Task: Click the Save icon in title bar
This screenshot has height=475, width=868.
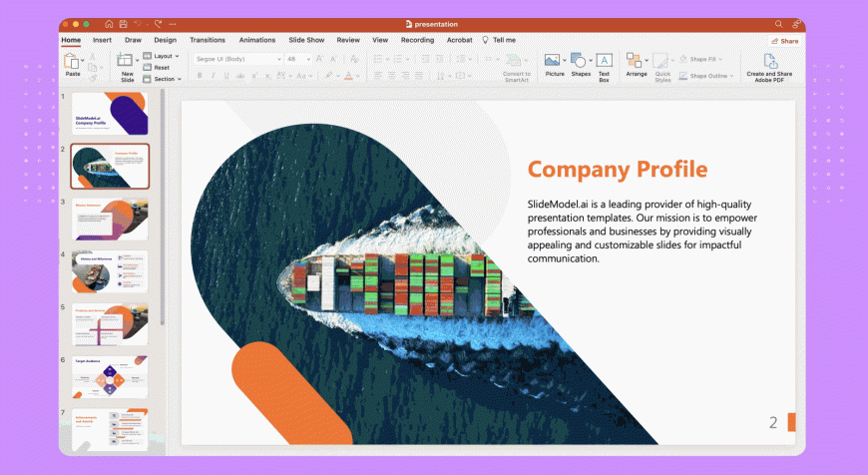Action: point(122,24)
